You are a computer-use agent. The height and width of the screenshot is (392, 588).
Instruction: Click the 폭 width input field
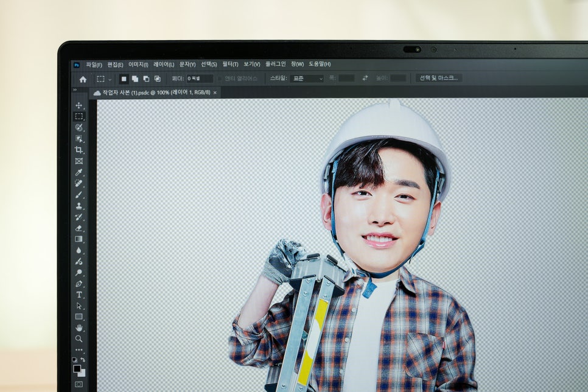[346, 78]
